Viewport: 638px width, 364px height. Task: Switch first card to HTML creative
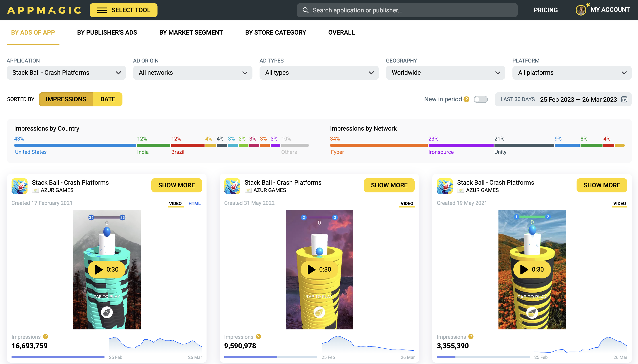click(194, 204)
